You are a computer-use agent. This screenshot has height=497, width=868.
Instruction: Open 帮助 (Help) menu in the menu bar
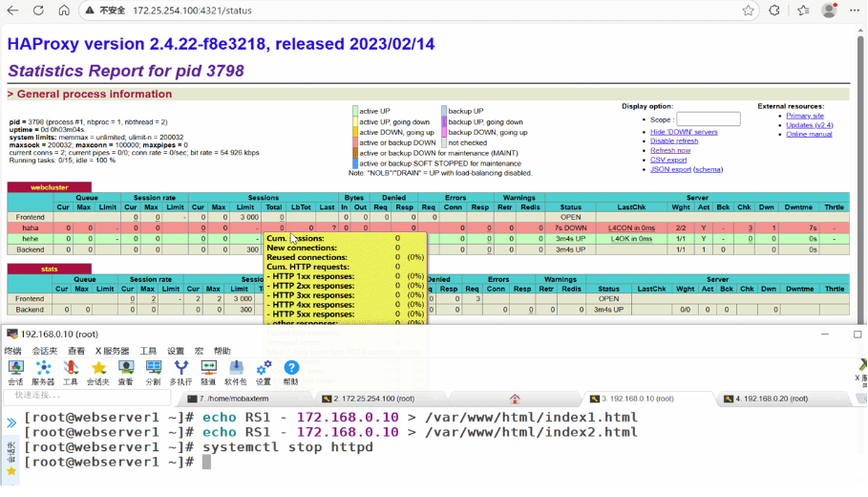pos(222,351)
